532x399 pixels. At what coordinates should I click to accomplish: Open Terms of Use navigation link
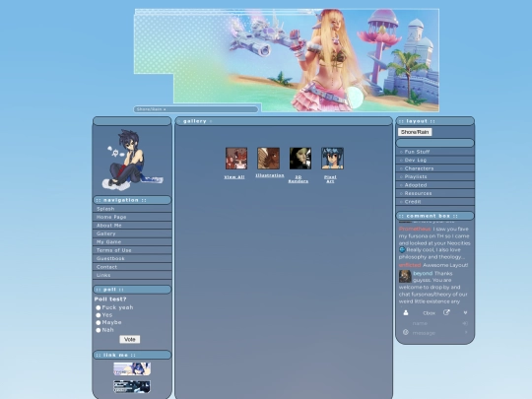point(132,250)
